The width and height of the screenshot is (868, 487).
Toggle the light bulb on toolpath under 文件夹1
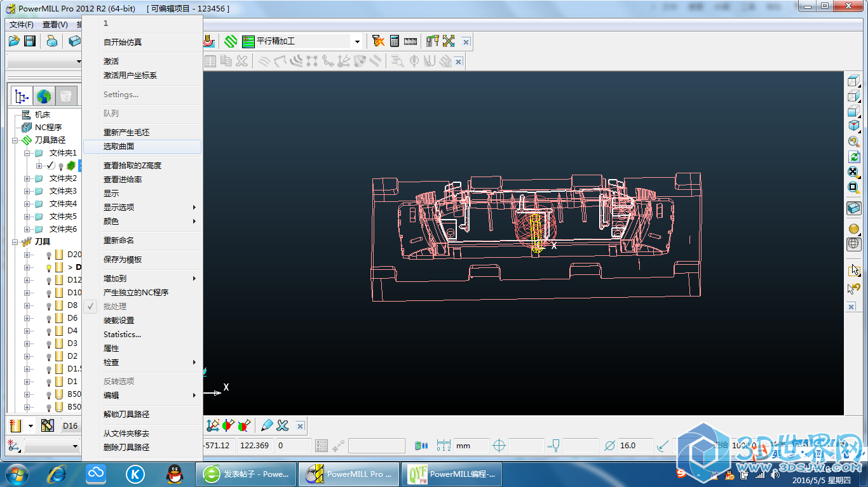pos(61,166)
